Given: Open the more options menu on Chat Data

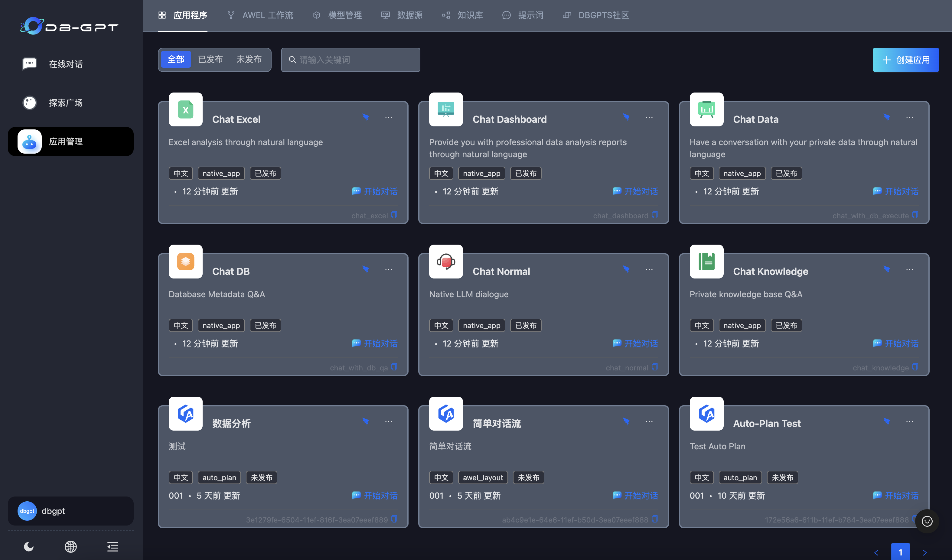Looking at the screenshot, I should [x=909, y=117].
